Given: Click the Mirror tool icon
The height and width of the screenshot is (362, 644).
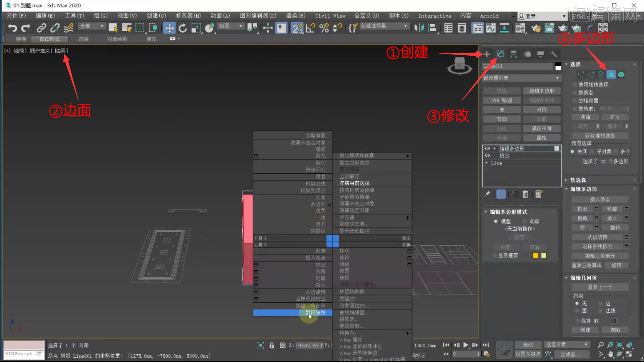Looking at the screenshot, I should (419, 28).
